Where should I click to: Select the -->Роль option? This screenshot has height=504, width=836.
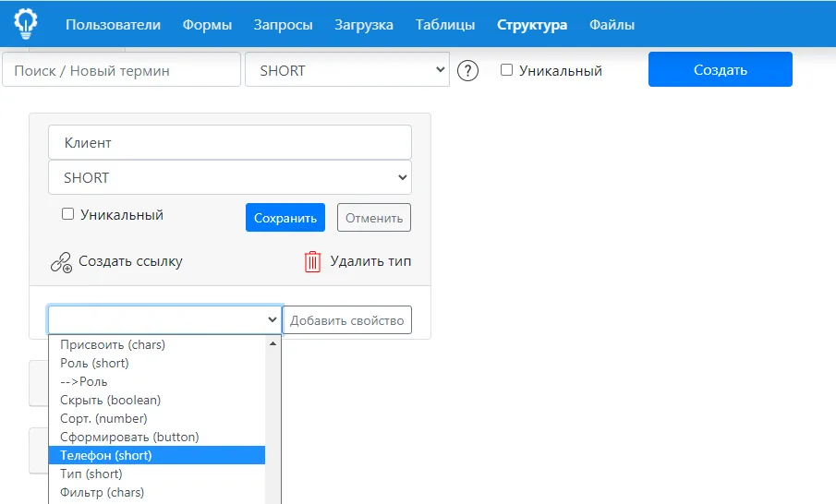pyautogui.click(x=157, y=381)
